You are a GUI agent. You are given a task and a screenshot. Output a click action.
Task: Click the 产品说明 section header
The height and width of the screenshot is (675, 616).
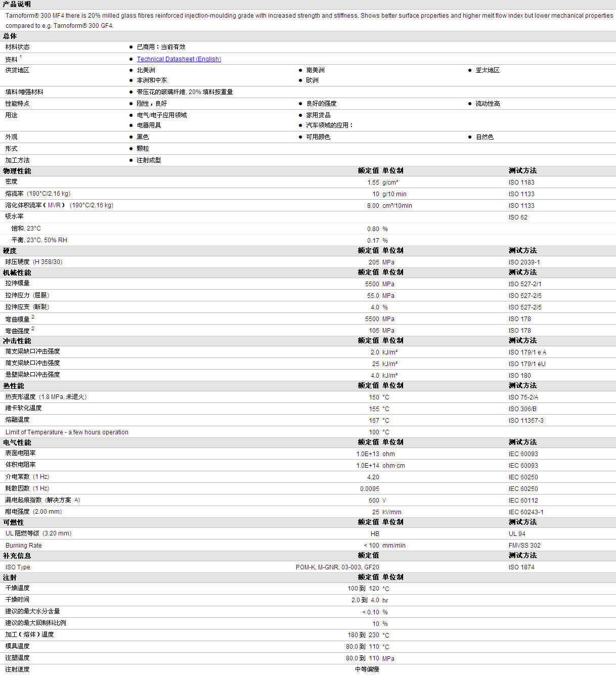[x=17, y=4]
